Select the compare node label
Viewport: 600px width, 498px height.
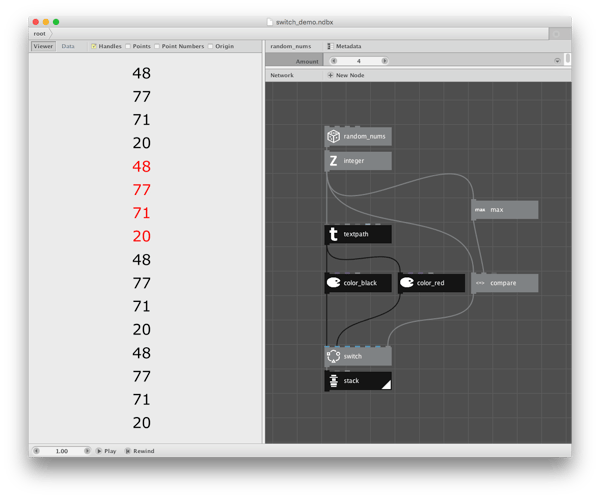tap(503, 283)
